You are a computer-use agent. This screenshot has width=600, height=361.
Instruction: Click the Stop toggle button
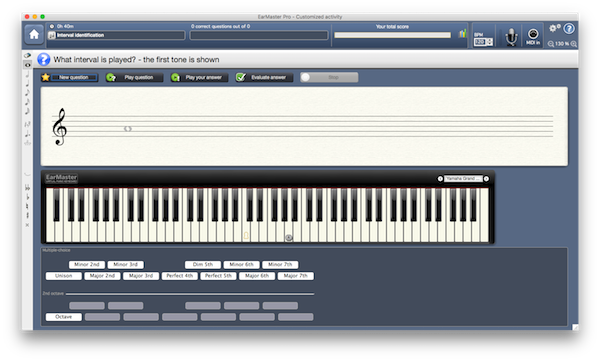pos(329,77)
